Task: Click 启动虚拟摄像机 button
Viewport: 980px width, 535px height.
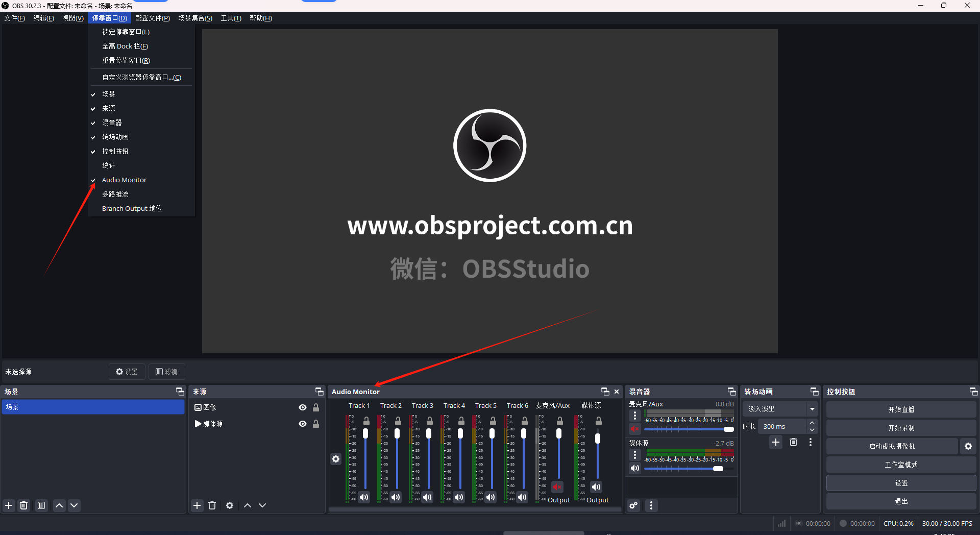Action: [892, 446]
